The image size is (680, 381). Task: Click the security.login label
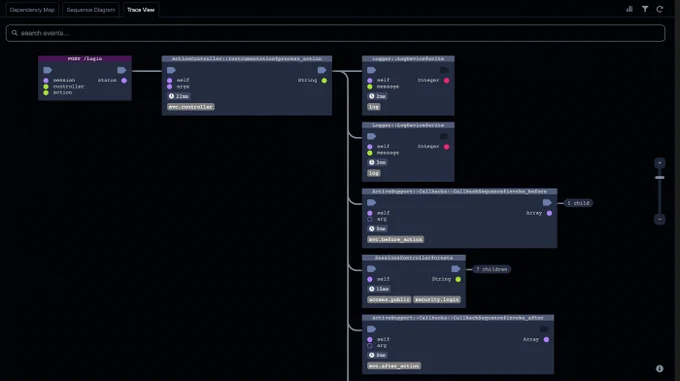click(x=437, y=300)
